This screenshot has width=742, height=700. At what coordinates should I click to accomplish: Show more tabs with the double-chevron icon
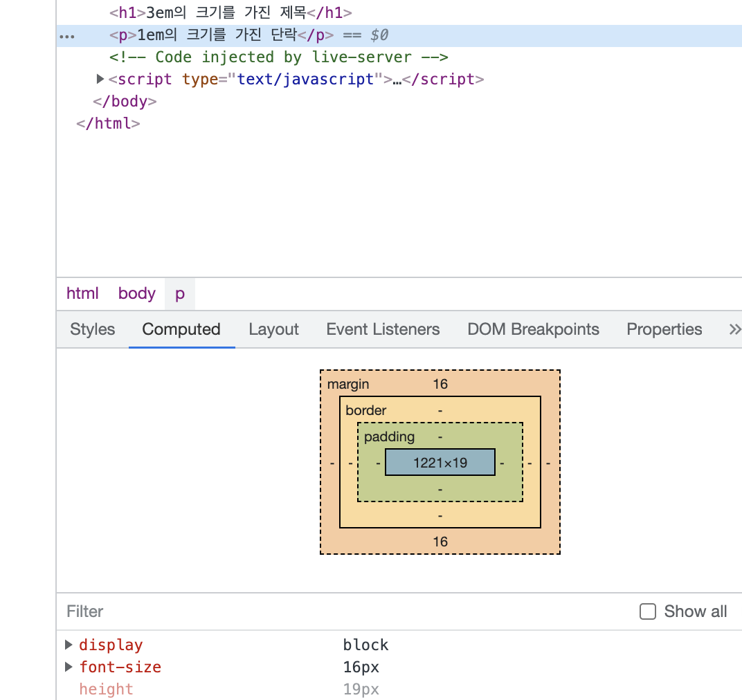734,329
